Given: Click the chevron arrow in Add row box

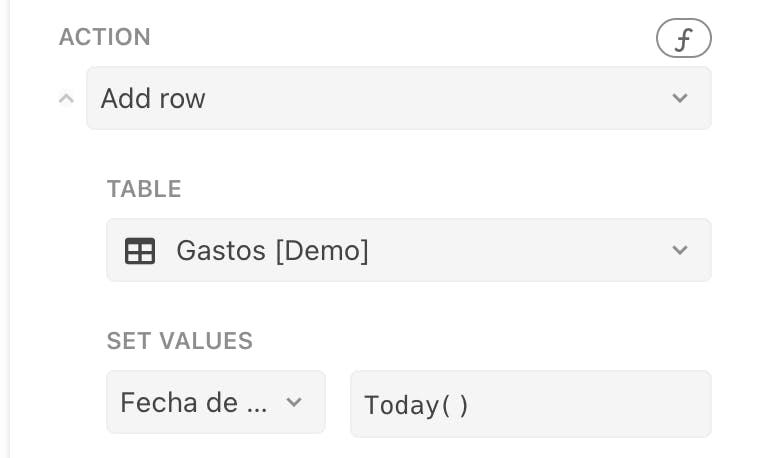Looking at the screenshot, I should (x=680, y=98).
